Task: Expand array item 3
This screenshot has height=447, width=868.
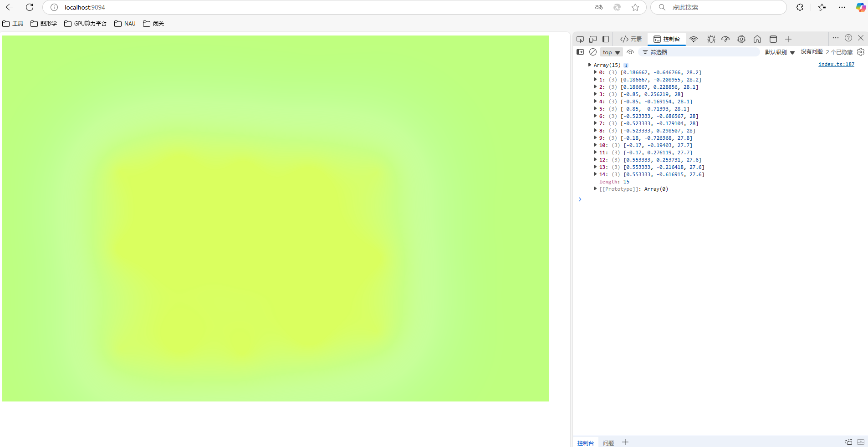Action: tap(595, 94)
